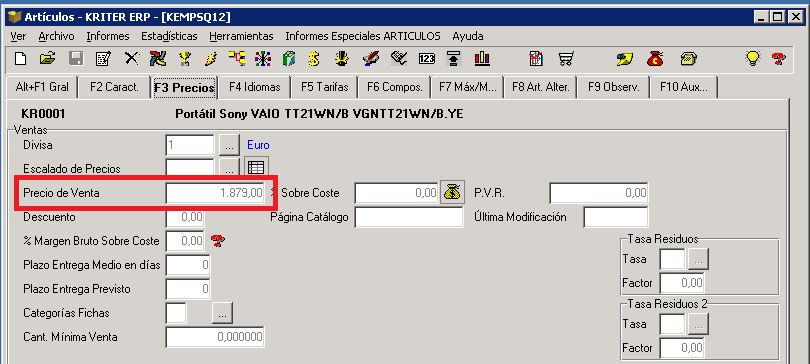Open the Estadísticas menu

point(169,36)
